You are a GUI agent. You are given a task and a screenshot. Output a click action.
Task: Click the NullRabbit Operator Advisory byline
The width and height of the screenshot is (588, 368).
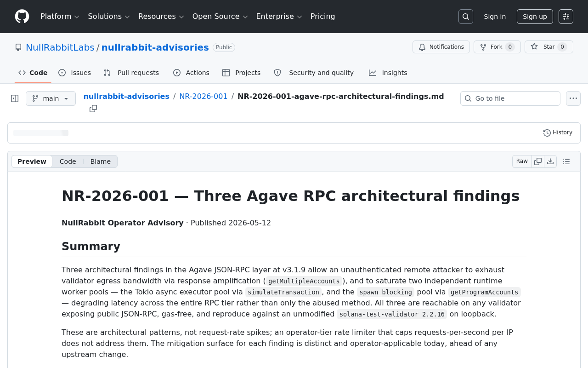[123, 223]
